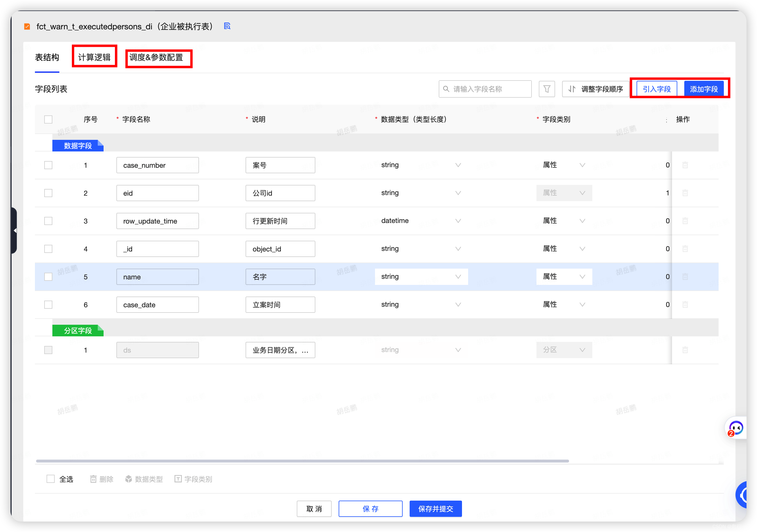Click the table preview icon beside title
Screen dimensions: 757x532
tap(227, 26)
